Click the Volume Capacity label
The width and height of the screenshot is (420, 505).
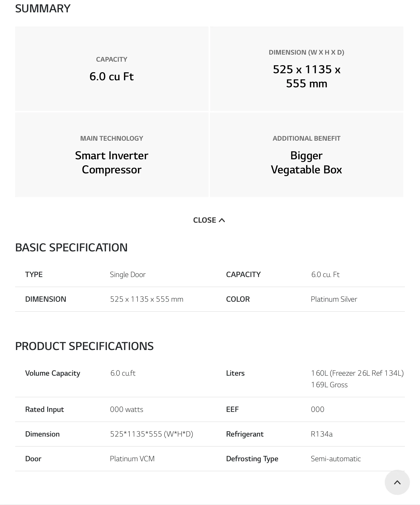click(53, 373)
